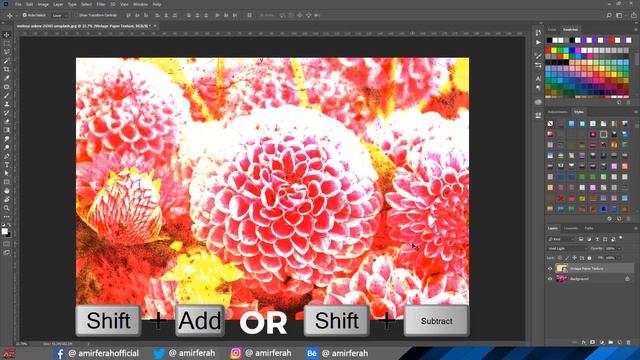Pick the red swatch in Swatches panel

coord(548,51)
